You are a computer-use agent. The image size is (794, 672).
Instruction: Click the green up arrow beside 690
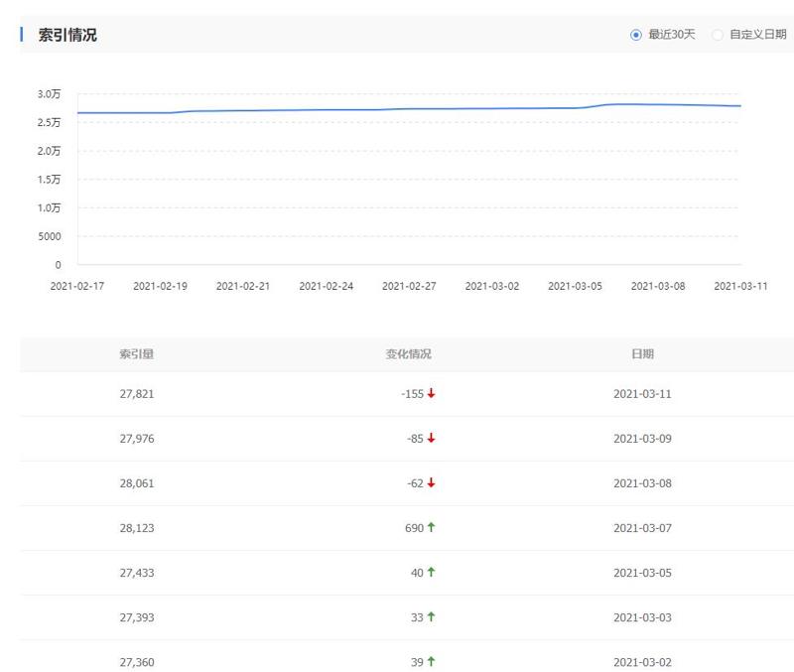[x=432, y=528]
